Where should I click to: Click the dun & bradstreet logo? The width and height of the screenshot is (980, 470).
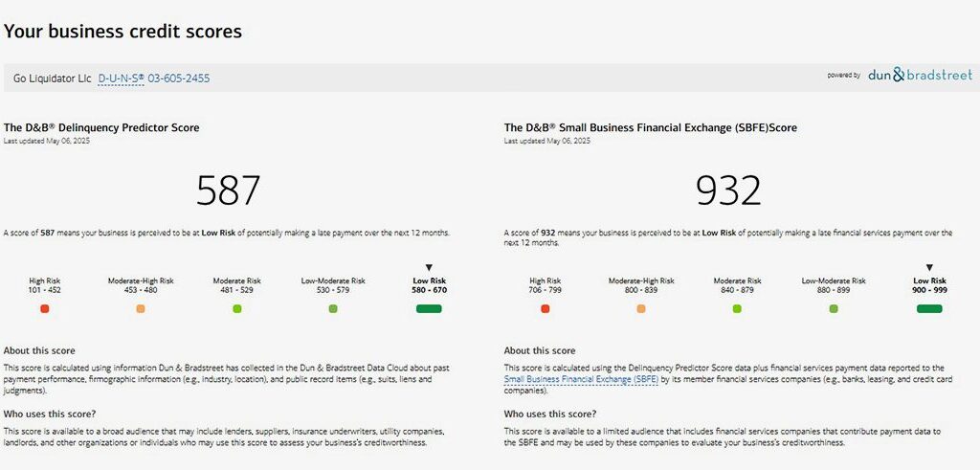tap(920, 75)
